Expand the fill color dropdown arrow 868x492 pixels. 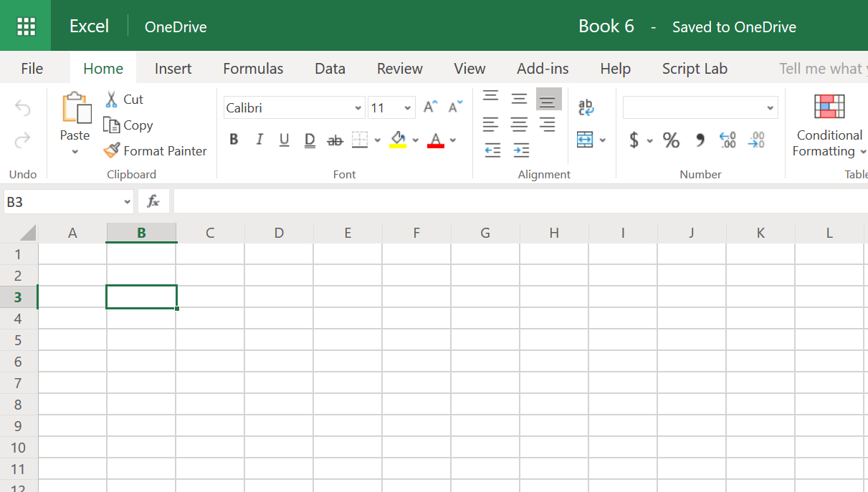[415, 140]
